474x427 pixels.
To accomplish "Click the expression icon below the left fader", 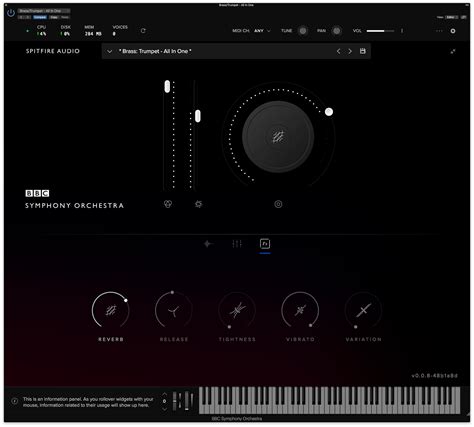I will coord(168,204).
